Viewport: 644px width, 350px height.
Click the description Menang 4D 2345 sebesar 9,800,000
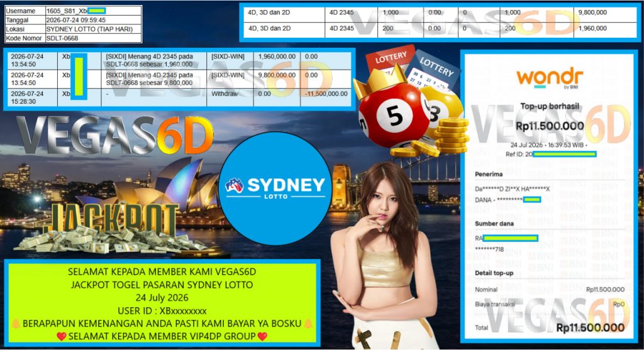(149, 79)
